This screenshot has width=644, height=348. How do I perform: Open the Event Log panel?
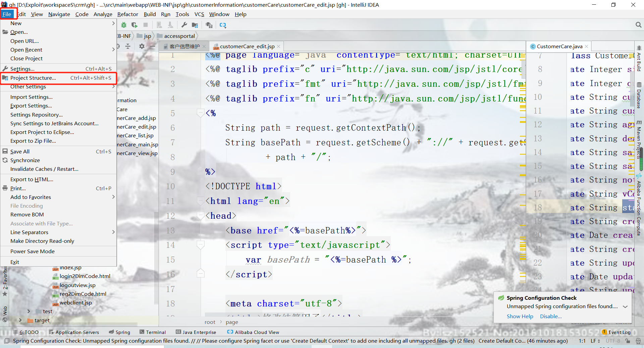[x=616, y=332]
